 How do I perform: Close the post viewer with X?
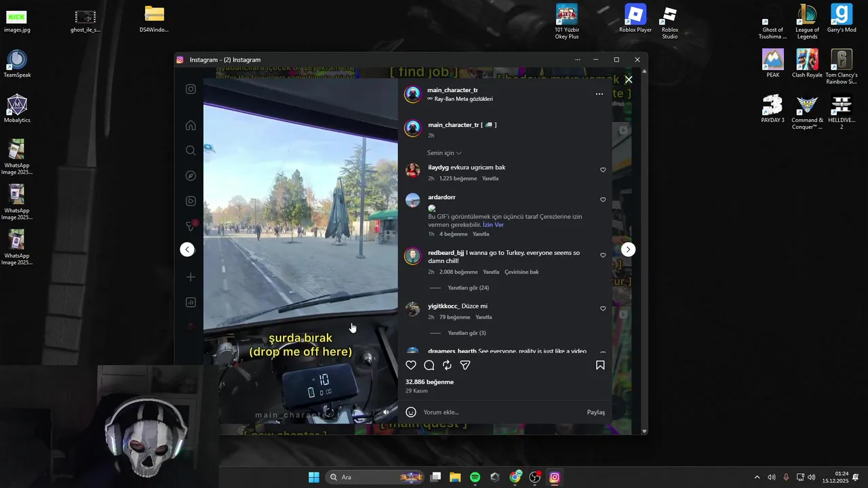click(x=629, y=80)
